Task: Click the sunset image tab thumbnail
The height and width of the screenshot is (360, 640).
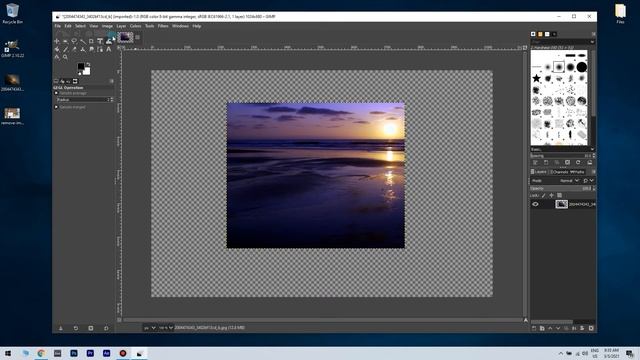Action: click(125, 37)
